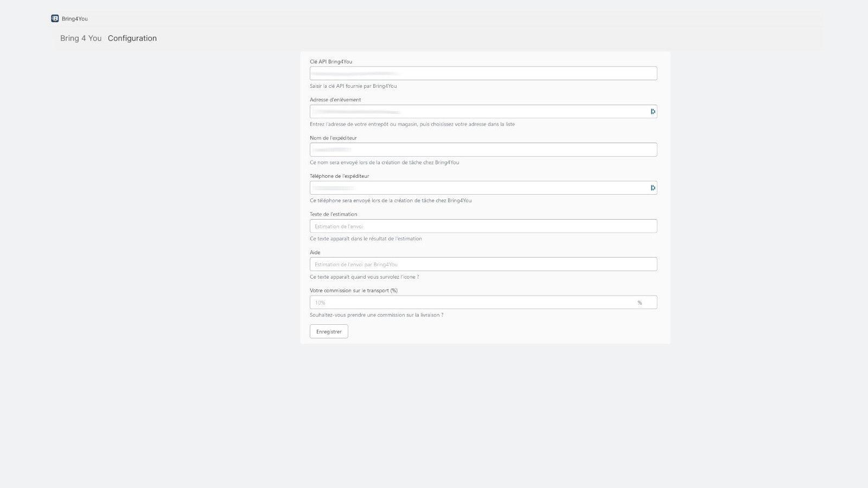The width and height of the screenshot is (868, 488).
Task: Open the Configuration page heading
Action: (x=132, y=38)
